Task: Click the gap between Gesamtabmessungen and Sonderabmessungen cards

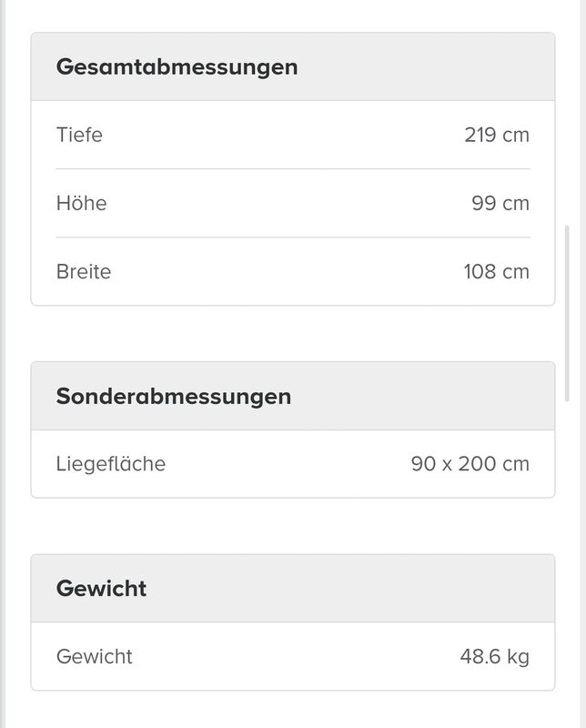Action: 293,333
